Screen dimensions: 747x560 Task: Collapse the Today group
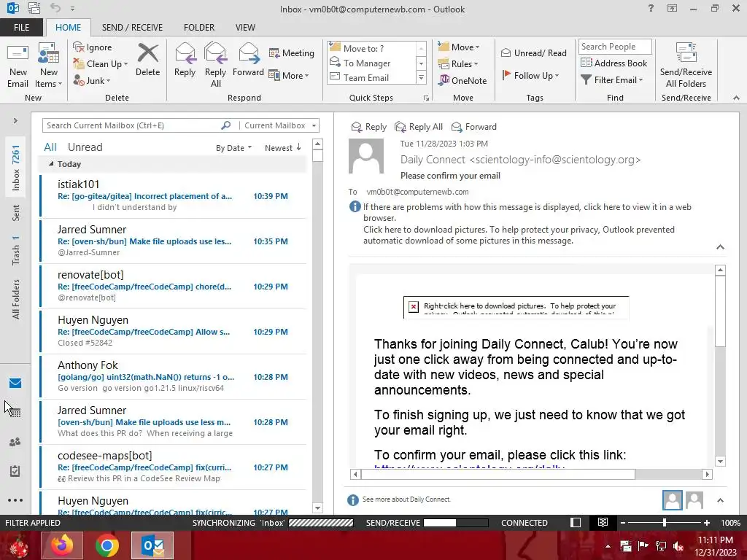coord(51,164)
